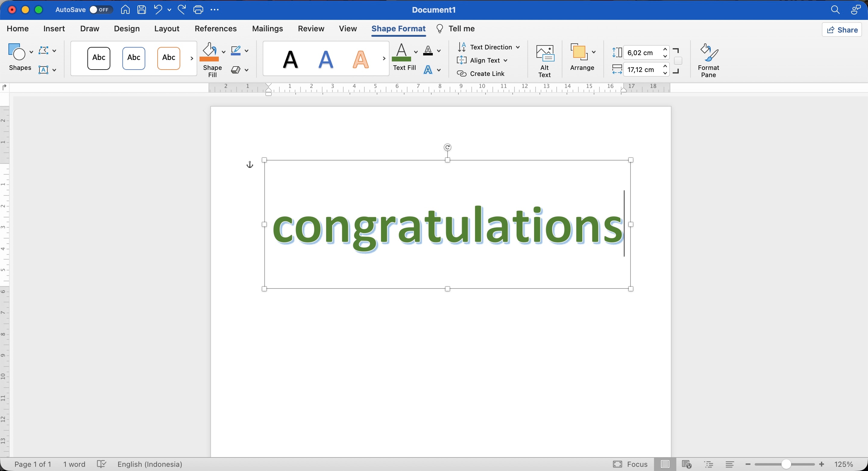Open the Shape Fill color dropdown
The height and width of the screenshot is (471, 868).
click(x=223, y=51)
